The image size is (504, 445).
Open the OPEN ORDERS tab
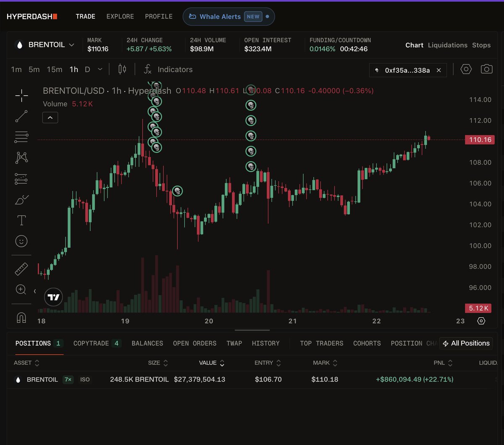[195, 343]
